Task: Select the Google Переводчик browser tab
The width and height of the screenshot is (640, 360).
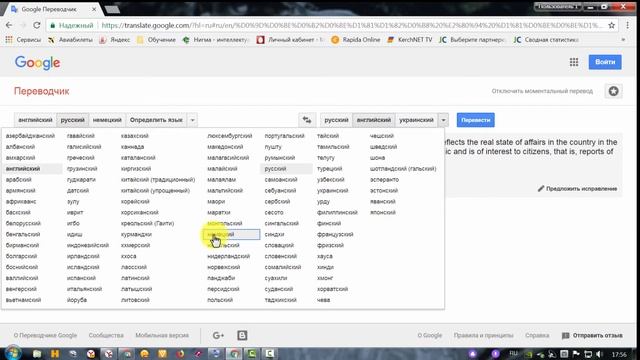Action: click(x=52, y=9)
